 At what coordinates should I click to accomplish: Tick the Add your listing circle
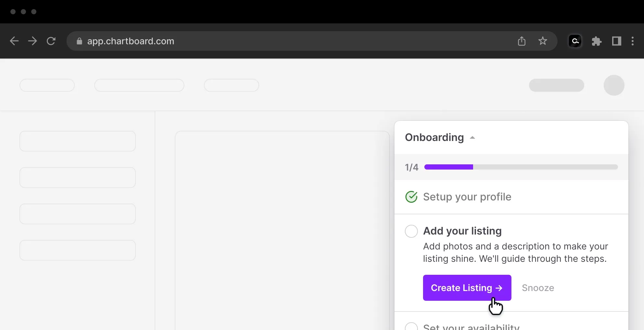point(411,231)
